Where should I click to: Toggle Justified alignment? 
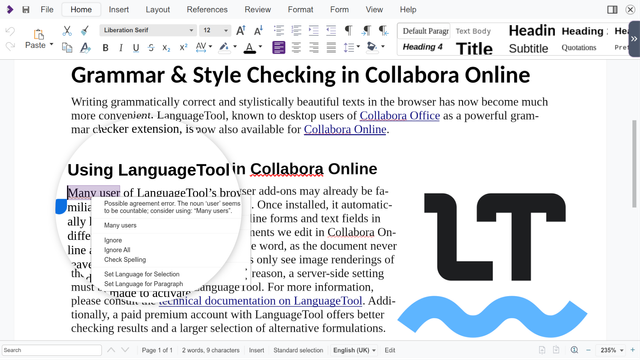pos(331,48)
